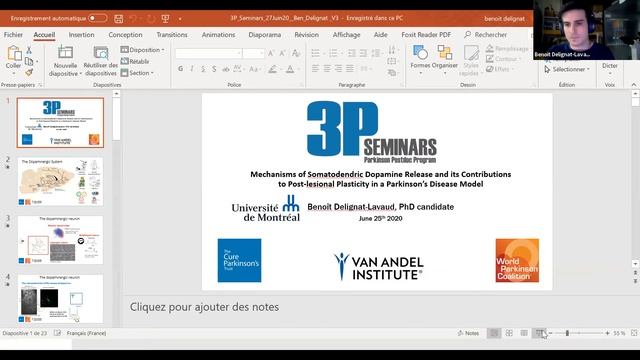The width and height of the screenshot is (640, 360).
Task: Select slide 2 thumbnail The Dopaminergic System
Action: tap(60, 182)
